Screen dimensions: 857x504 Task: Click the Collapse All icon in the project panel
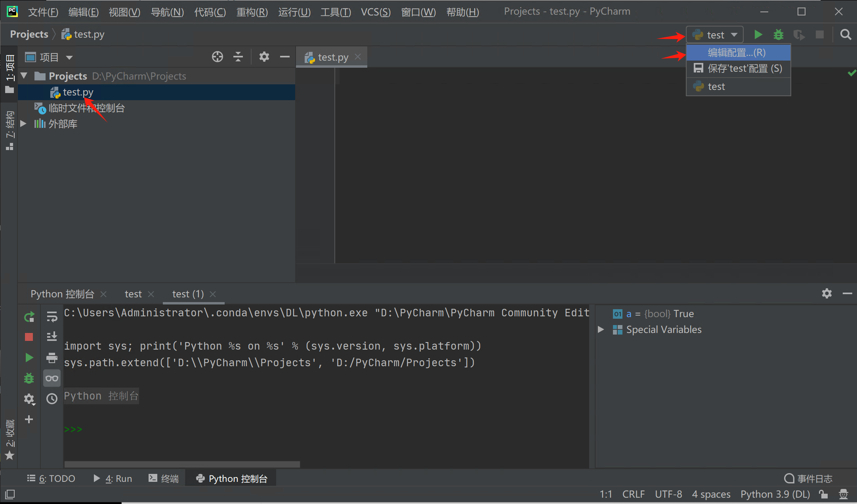pos(238,57)
